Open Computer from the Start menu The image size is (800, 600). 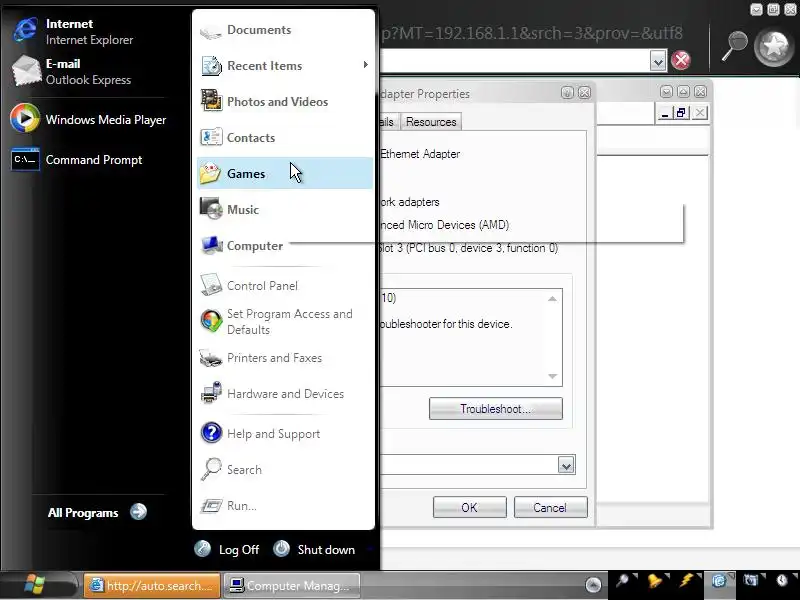(285, 246)
